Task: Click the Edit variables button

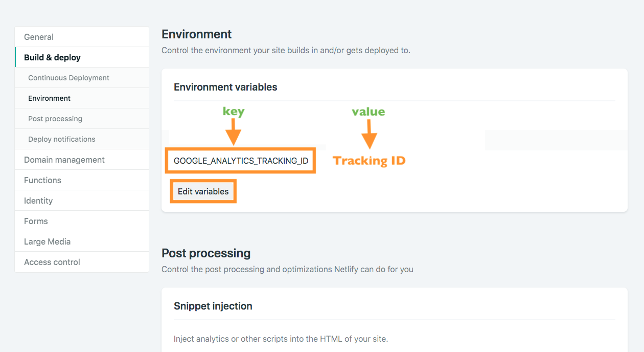Action: pos(203,191)
